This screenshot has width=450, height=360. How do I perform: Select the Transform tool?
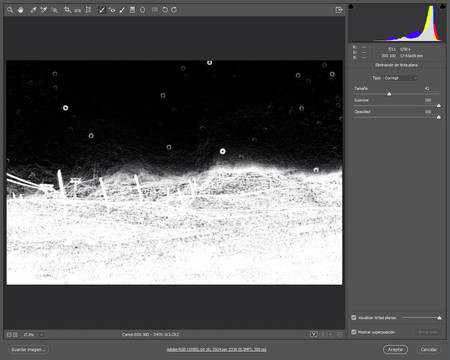point(88,10)
